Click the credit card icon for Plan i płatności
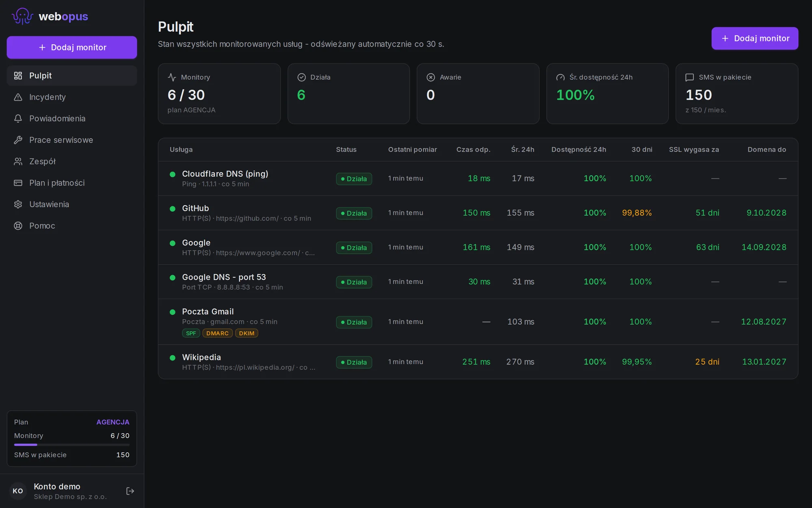The width and height of the screenshot is (812, 508). click(x=18, y=183)
